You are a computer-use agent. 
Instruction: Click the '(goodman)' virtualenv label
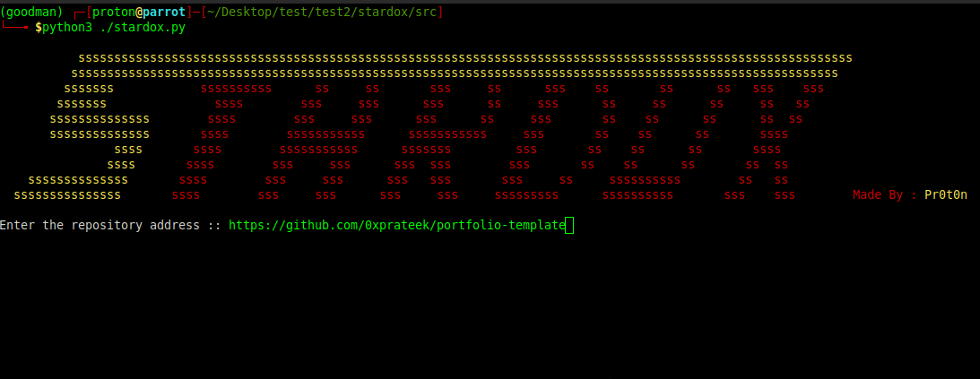click(32, 12)
